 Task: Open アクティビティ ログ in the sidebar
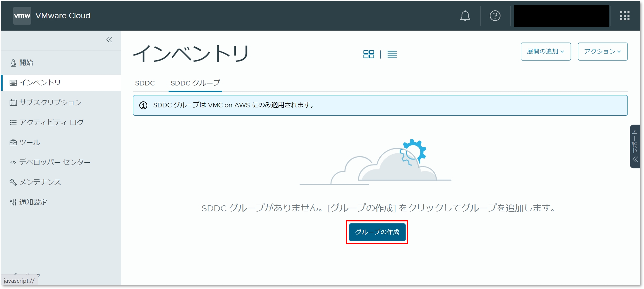(61, 122)
